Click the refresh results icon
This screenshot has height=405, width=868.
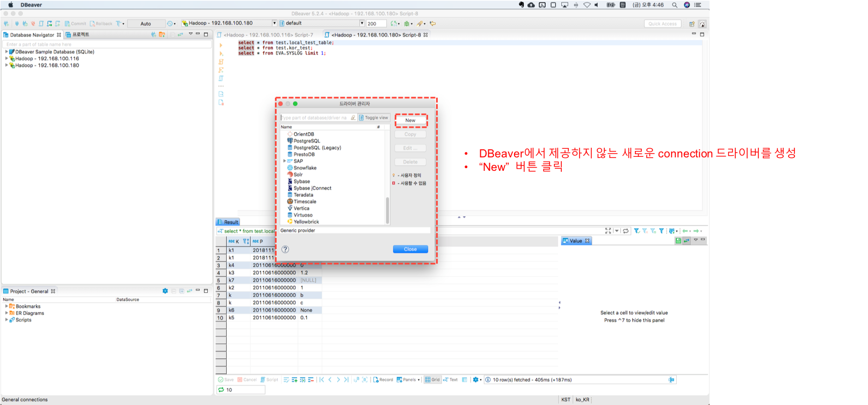[x=626, y=231]
